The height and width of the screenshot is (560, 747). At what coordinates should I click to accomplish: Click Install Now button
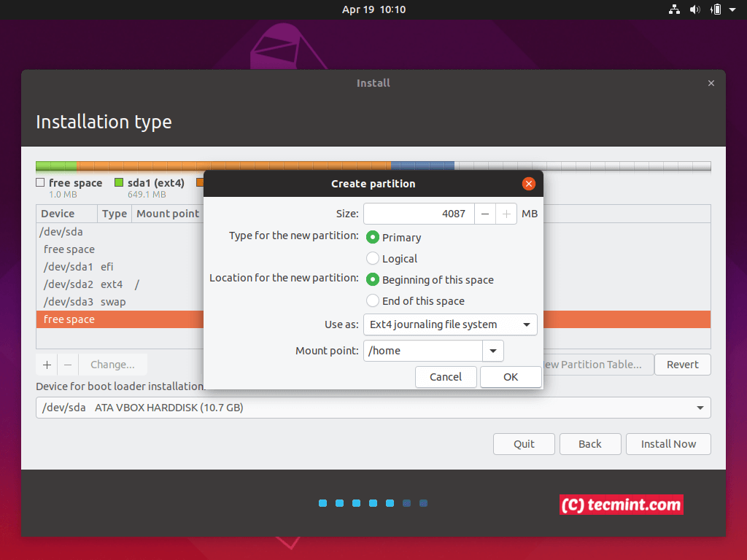668,444
